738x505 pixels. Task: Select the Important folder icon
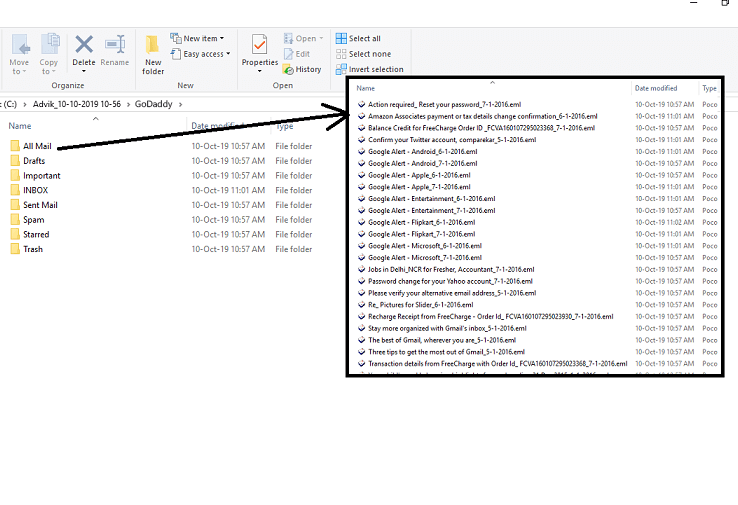(x=15, y=176)
